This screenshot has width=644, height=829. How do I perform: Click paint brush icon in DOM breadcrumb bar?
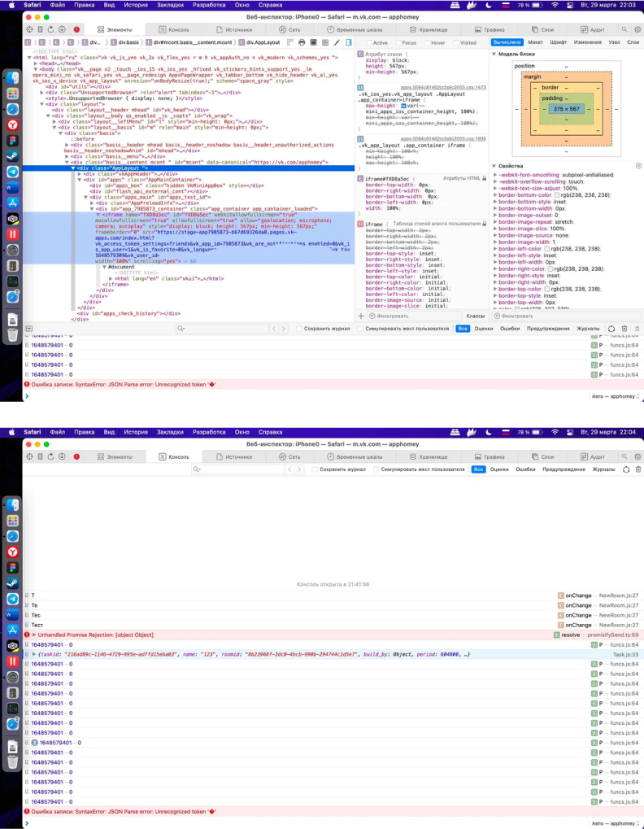337,42
